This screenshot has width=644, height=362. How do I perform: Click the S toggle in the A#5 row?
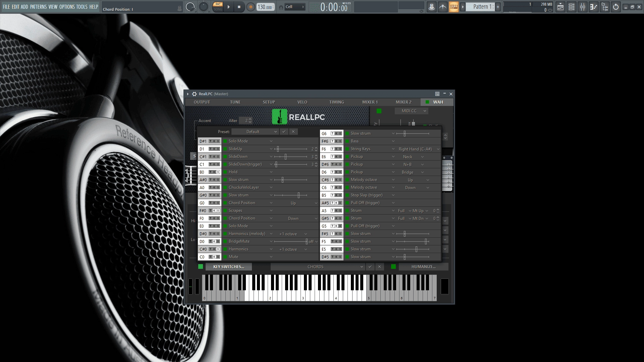pyautogui.click(x=340, y=203)
